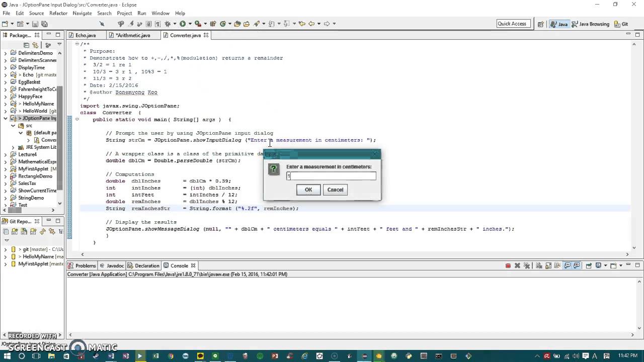Viewport: 644px width, 362px height.
Task: Switch to the Arithmetic.java editor tab
Action: coord(133,35)
